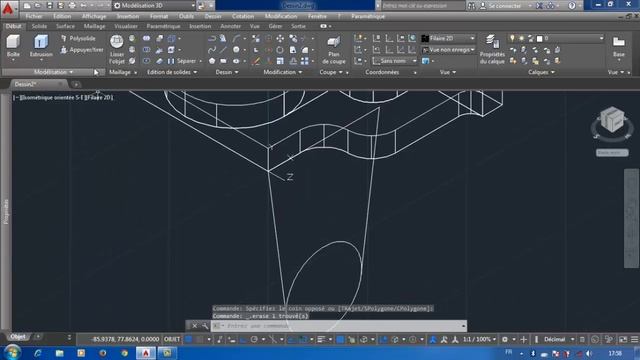Click the viewport view label Isométrique orientée S-E

pyautogui.click(x=52, y=98)
